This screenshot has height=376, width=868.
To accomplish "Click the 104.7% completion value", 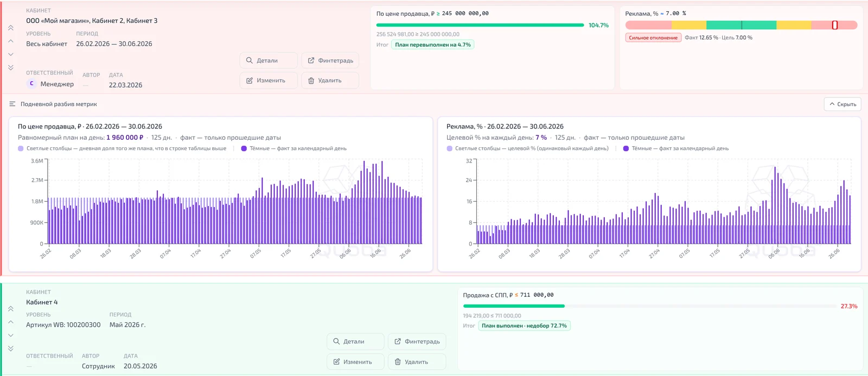I will [598, 25].
